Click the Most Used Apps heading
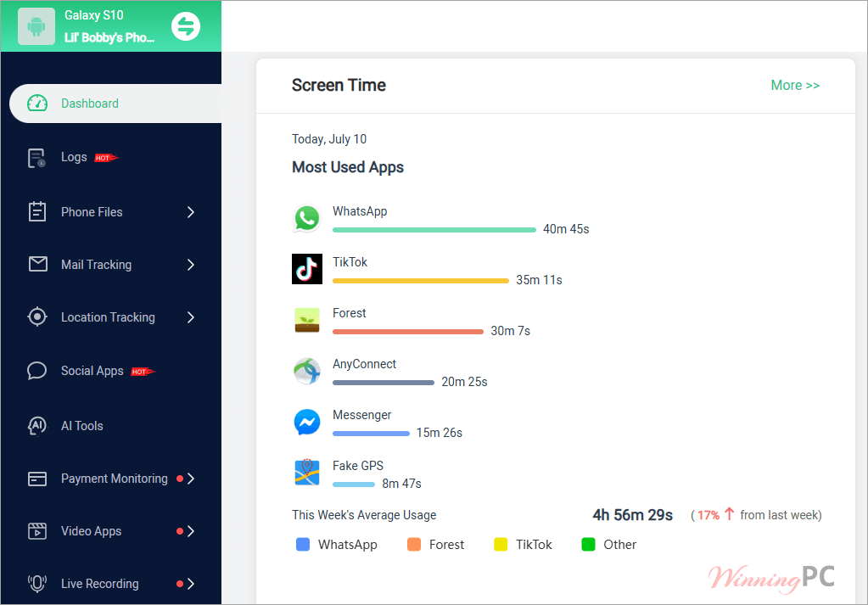Screen dimensions: 868x605 (348, 167)
